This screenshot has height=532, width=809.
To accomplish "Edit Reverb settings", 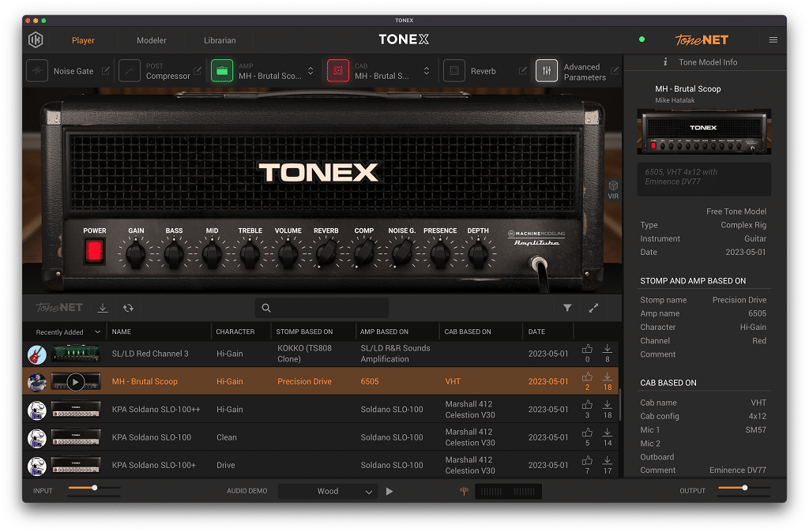I will click(523, 70).
